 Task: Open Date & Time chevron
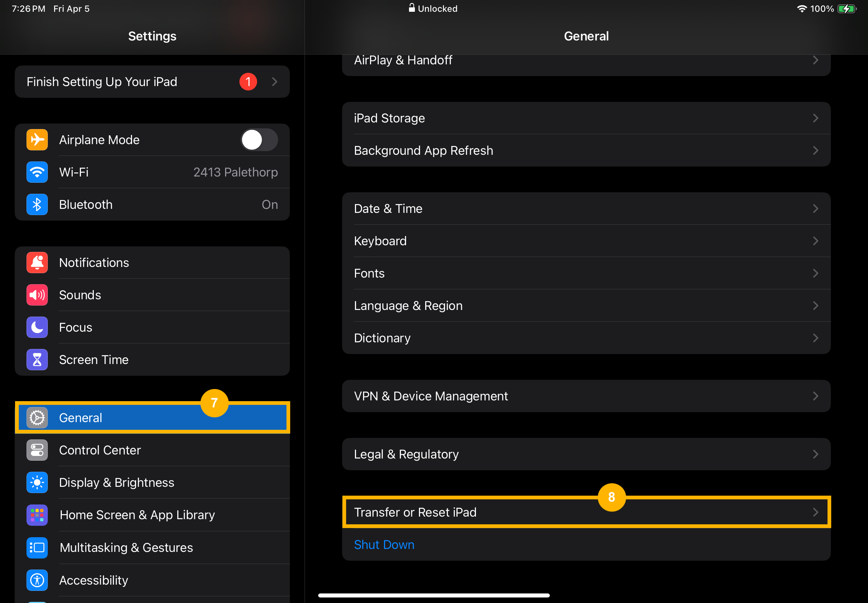(x=815, y=208)
